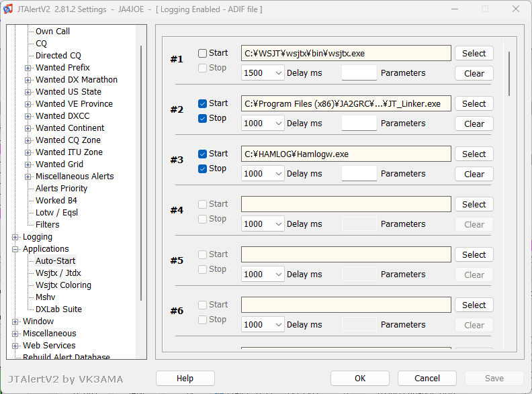Close the JTAlert Settings window
This screenshot has height=394, width=532.
516,9
